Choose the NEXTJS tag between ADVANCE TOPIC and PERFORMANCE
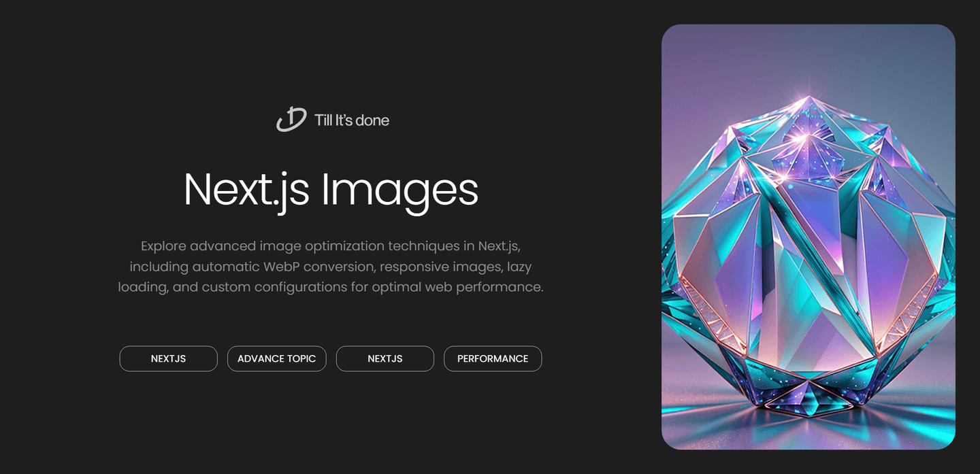Image resolution: width=980 pixels, height=474 pixels. (385, 358)
